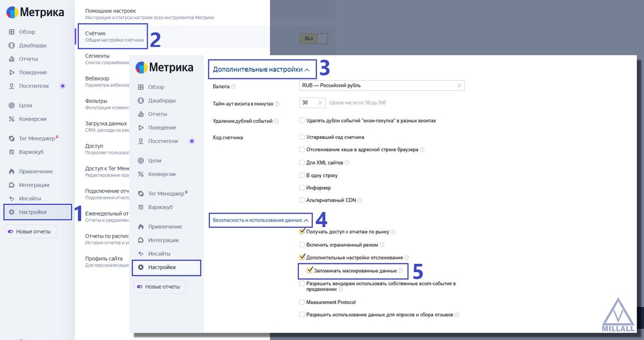644x340 pixels.
Task: Select Интеграции in the front panel sidebar
Action: tap(164, 240)
